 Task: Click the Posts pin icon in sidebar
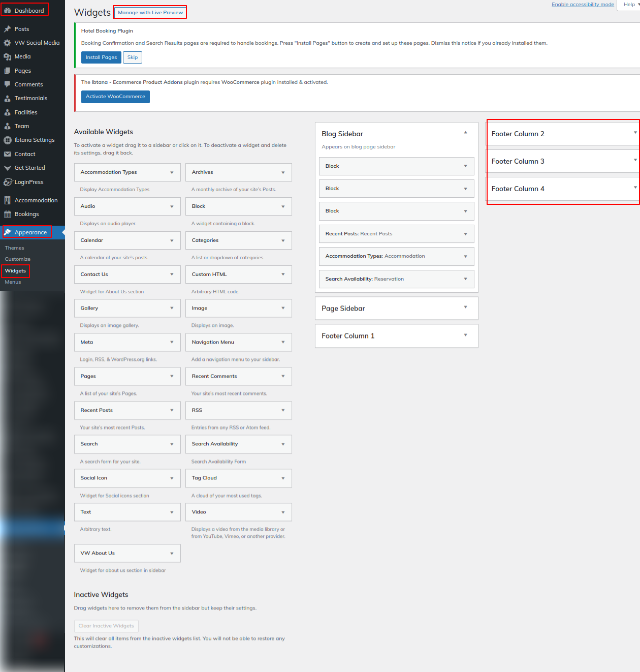pyautogui.click(x=8, y=29)
